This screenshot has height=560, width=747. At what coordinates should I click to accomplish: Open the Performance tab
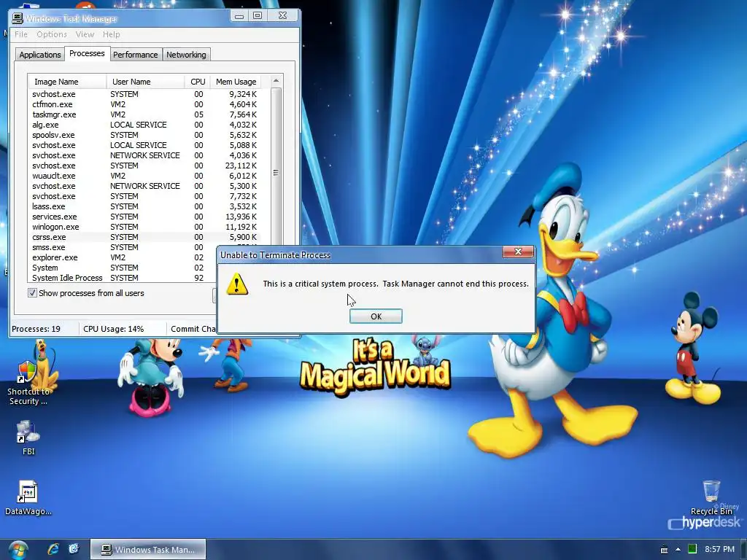[135, 55]
